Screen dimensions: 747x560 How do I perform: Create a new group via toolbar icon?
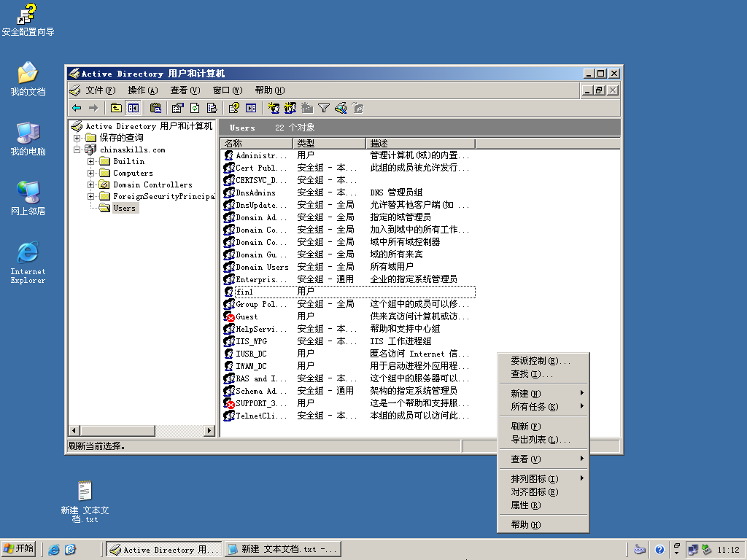coord(290,108)
